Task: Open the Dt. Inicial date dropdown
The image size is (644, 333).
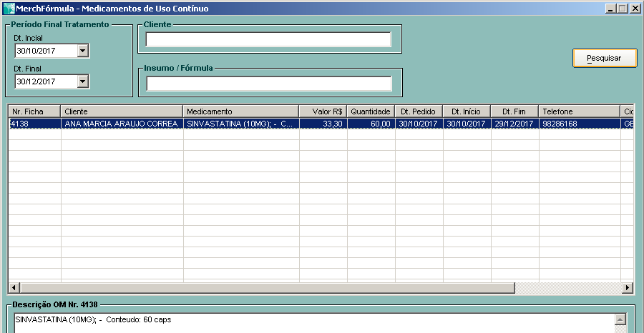Action: coord(83,51)
